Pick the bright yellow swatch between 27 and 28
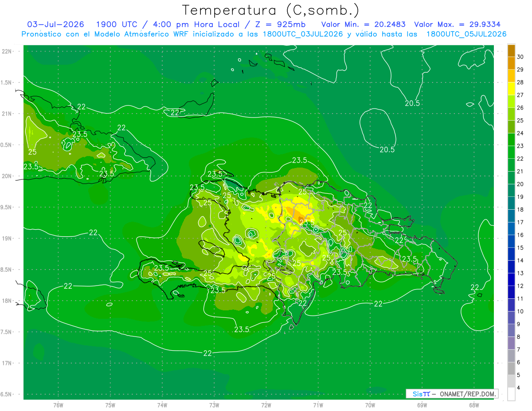The height and width of the screenshot is (411, 532). 511,89
